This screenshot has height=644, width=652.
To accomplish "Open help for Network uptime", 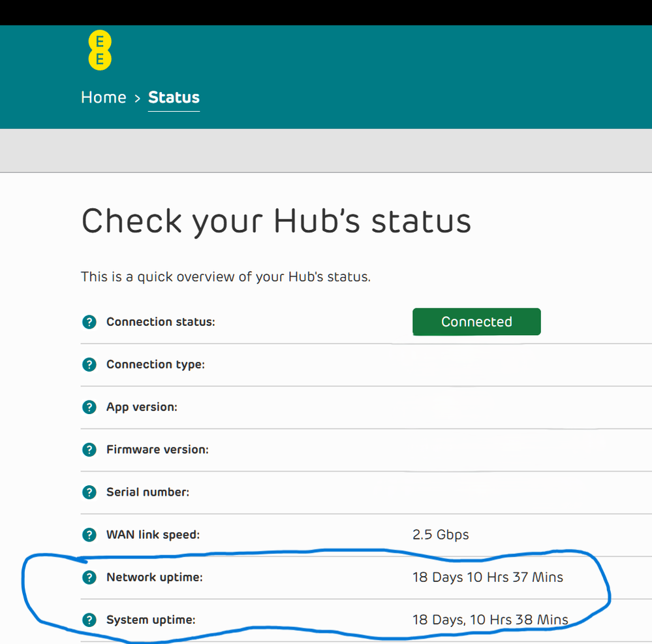I will [89, 577].
